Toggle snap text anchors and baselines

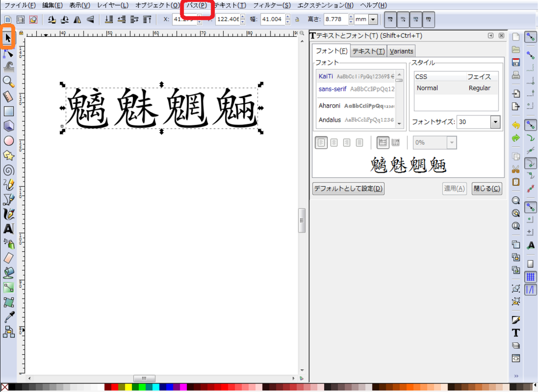tap(531, 245)
